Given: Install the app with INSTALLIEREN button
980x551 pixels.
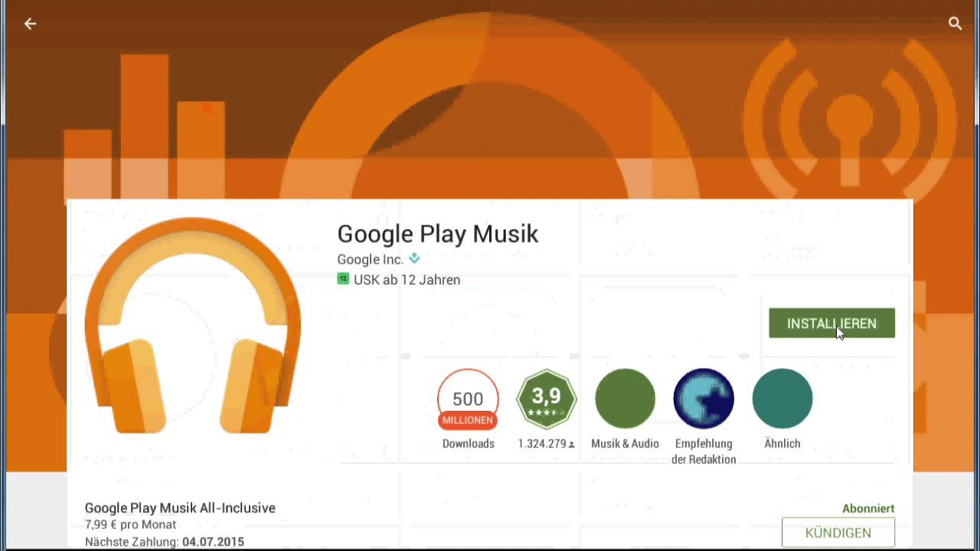Looking at the screenshot, I should click(831, 323).
